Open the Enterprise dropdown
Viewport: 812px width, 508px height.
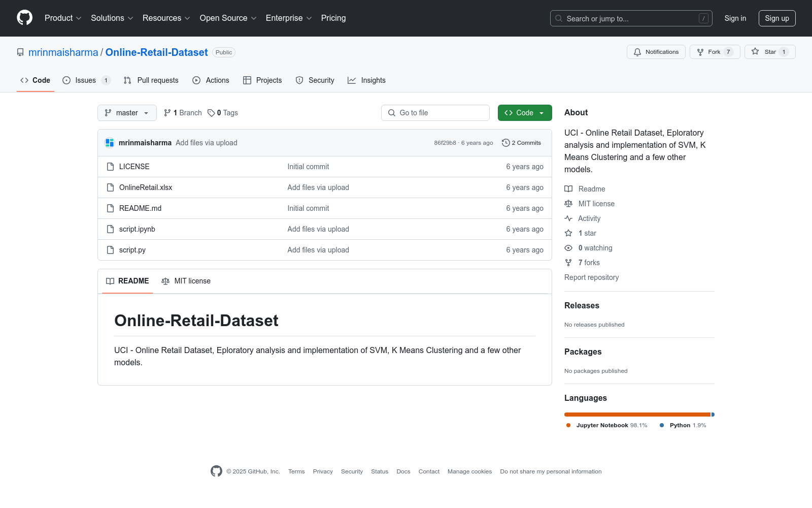pos(289,18)
